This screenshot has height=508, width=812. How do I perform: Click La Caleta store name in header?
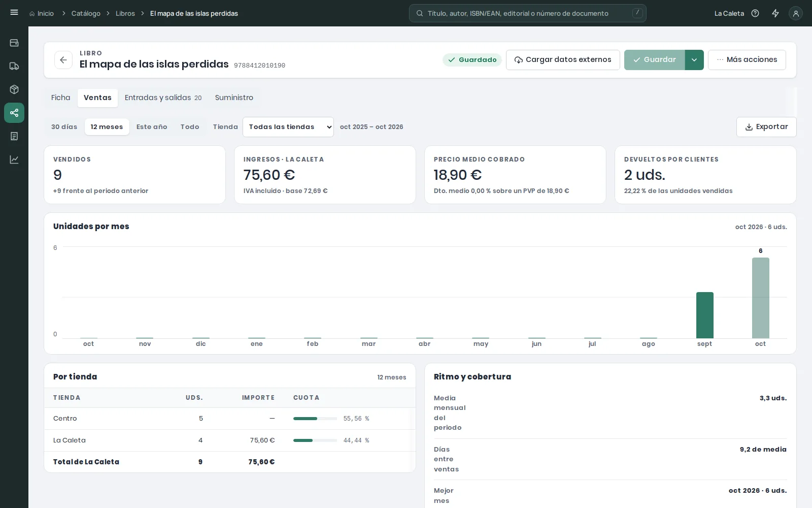(x=729, y=13)
